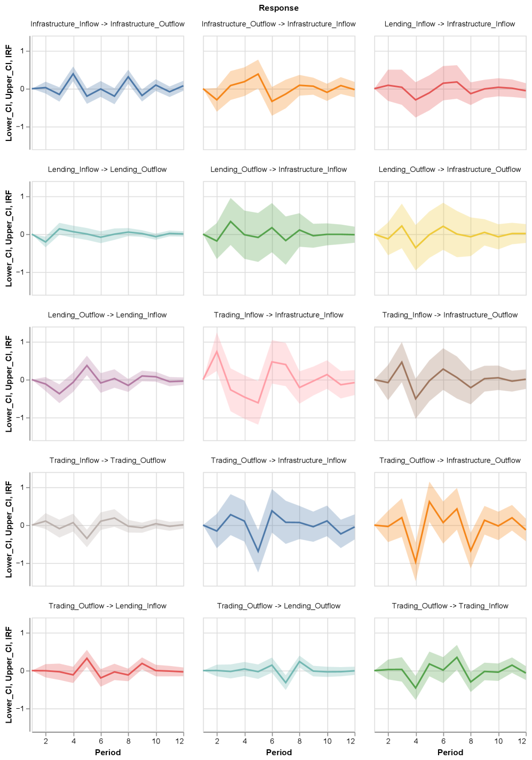This screenshot has height=760, width=532.
Task: Select the Lending_Outflow -> Infrastructure_Inflow chart title
Action: point(279,170)
